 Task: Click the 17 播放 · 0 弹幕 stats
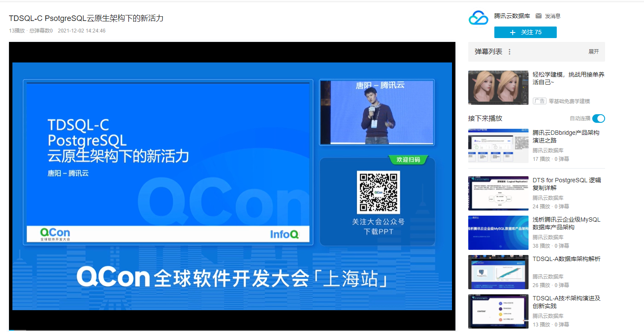coord(551,159)
